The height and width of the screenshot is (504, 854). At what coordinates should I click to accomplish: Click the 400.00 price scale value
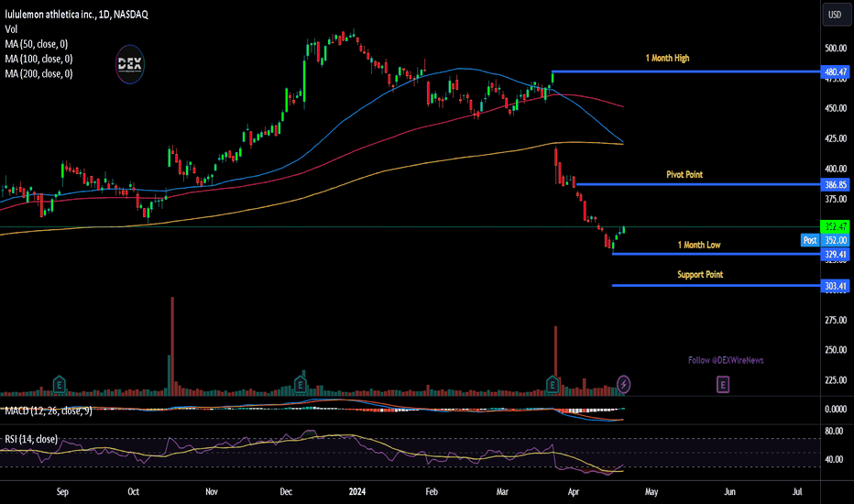836,169
